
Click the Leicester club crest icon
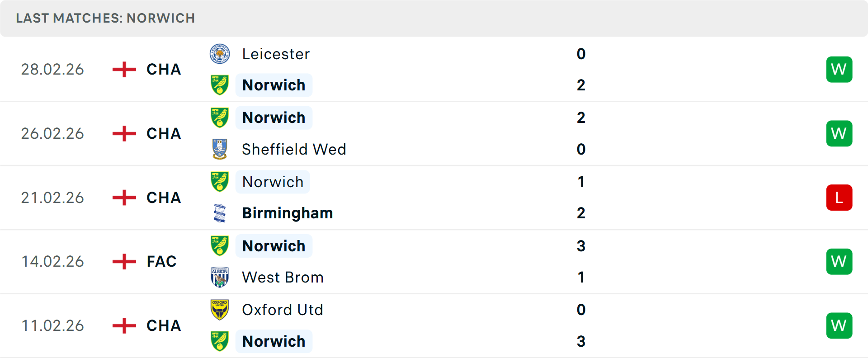[x=220, y=54]
